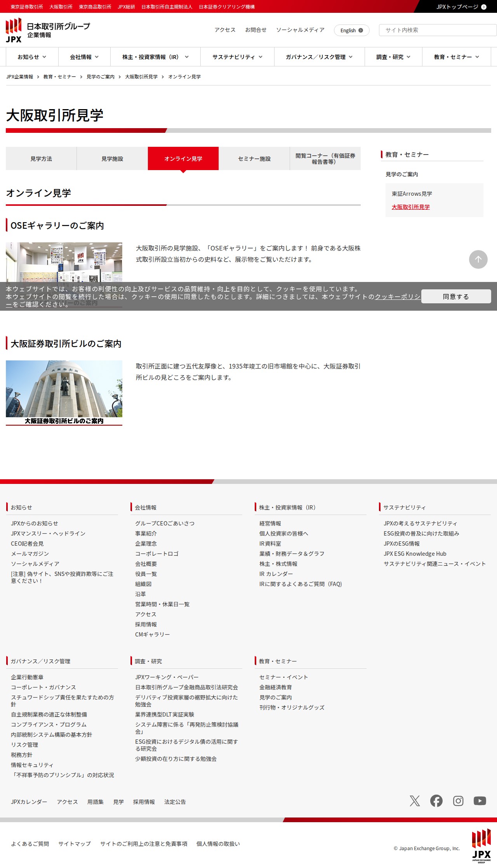Click the arrow icon on English button

coord(361,30)
